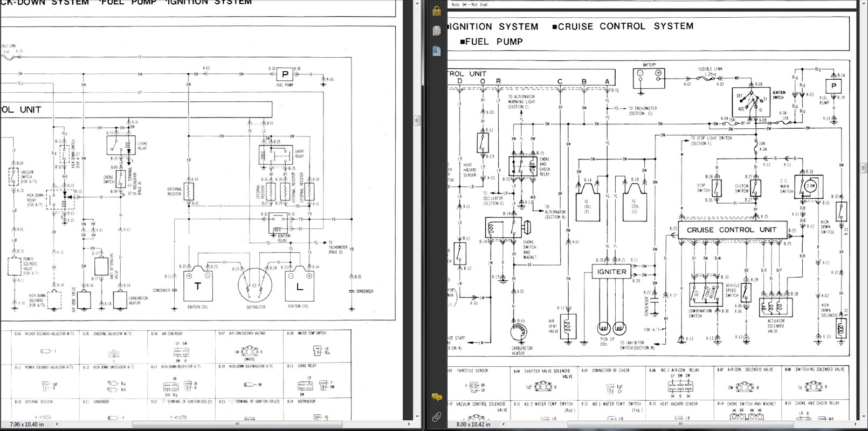The width and height of the screenshot is (868, 431).
Task: Click the IGNITER box in right diagram
Action: coord(611,272)
